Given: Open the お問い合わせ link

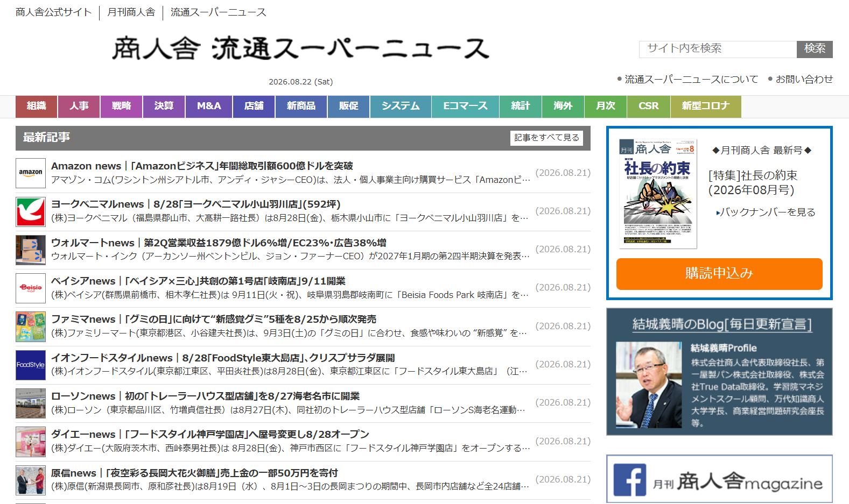Looking at the screenshot, I should tap(804, 80).
